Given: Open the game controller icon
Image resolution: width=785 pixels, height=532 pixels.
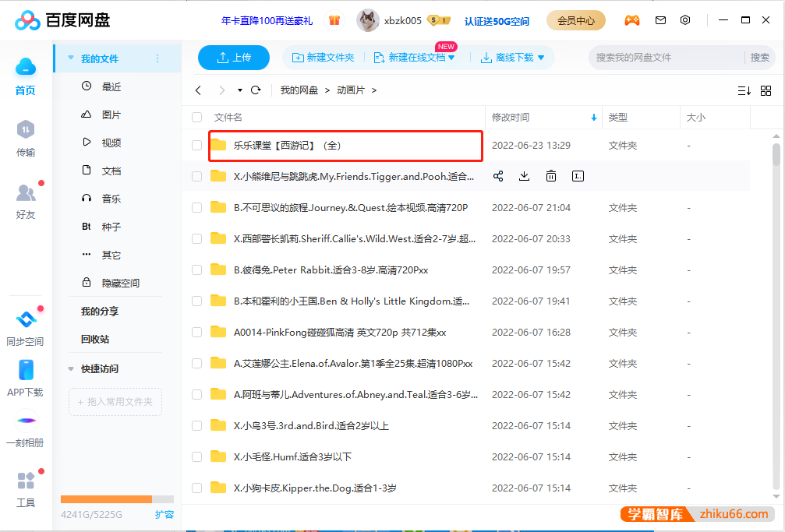Looking at the screenshot, I should pyautogui.click(x=631, y=20).
